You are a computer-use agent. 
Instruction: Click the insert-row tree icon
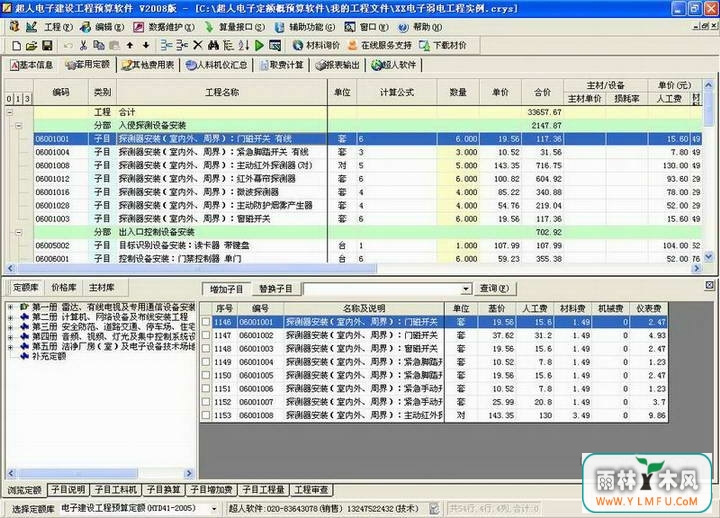click(166, 45)
